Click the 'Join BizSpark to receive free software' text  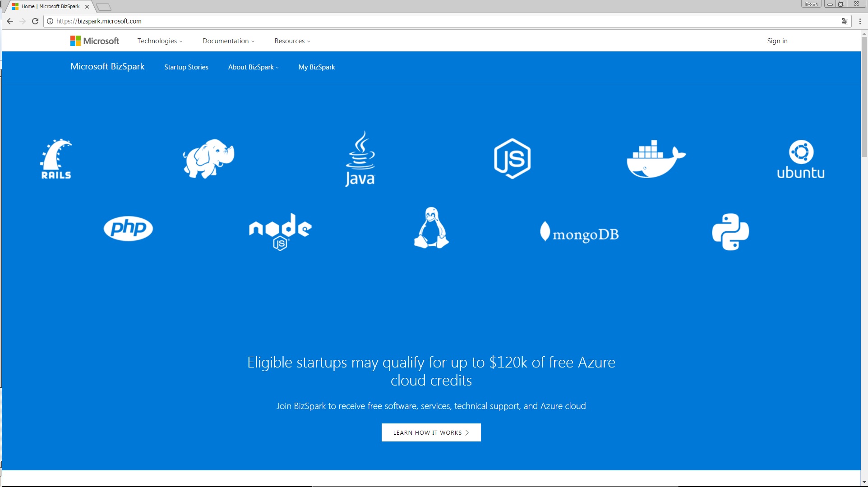click(431, 406)
